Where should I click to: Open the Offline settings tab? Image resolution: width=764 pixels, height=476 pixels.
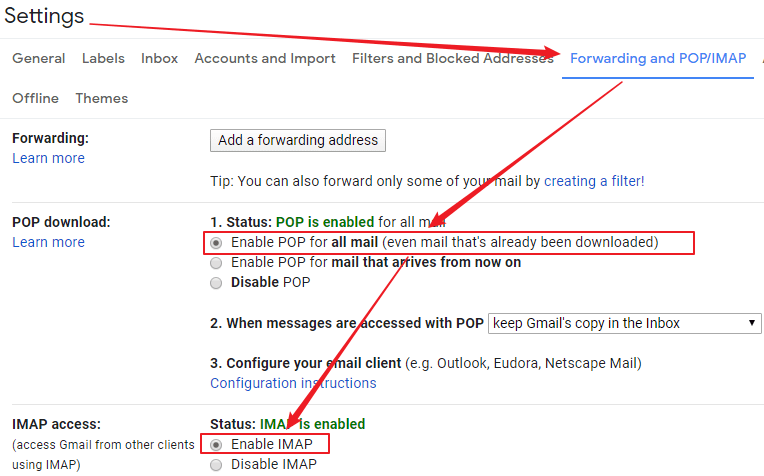(35, 99)
